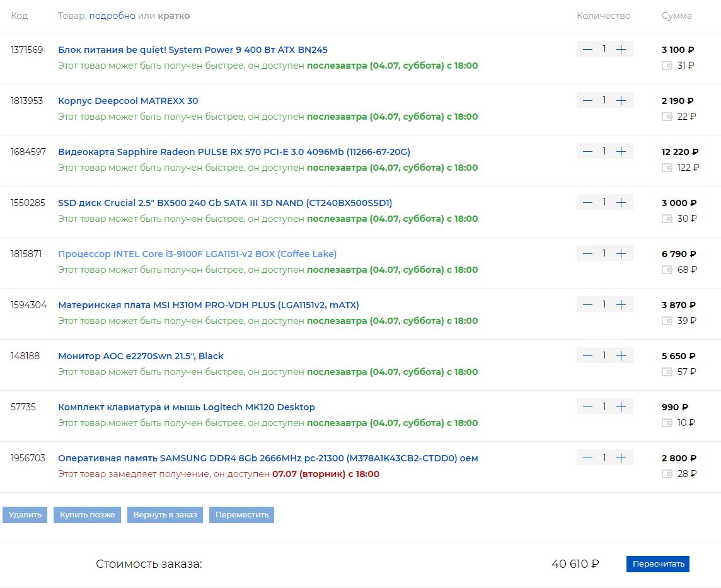Click bonus wallet icon next to 30 ₽
This screenshot has width=721, height=588.
pos(667,219)
